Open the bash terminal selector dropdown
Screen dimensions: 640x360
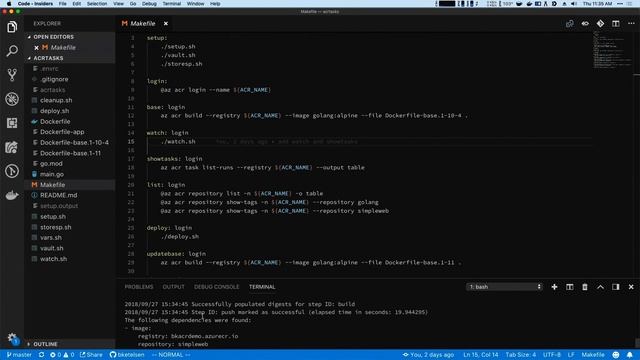[504, 287]
